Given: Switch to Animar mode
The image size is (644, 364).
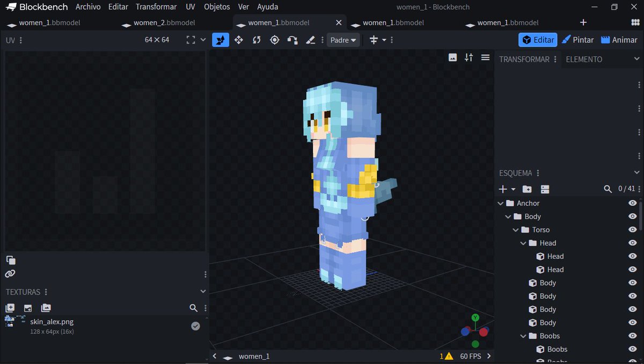Looking at the screenshot, I should 619,40.
